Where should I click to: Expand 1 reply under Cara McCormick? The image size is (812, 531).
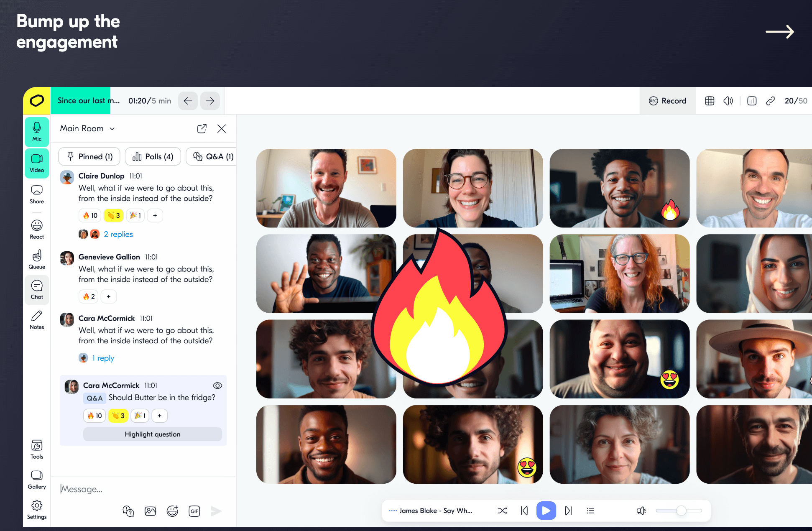(103, 358)
